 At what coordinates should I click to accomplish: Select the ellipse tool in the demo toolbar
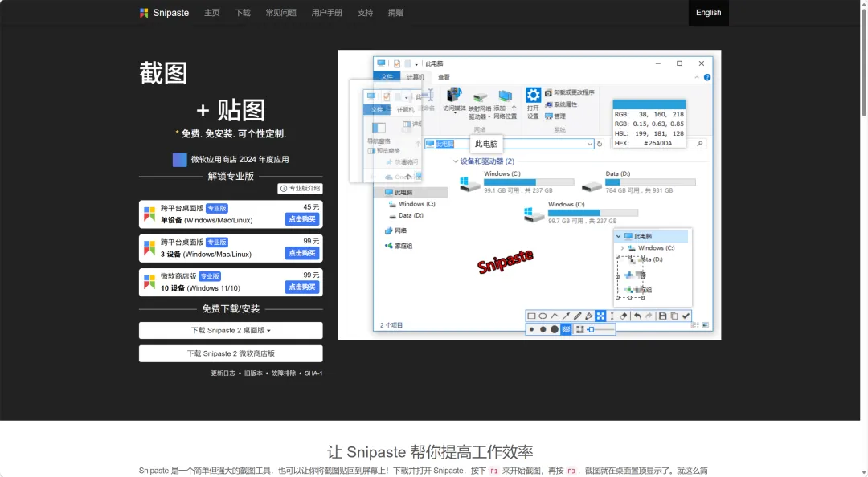click(543, 316)
